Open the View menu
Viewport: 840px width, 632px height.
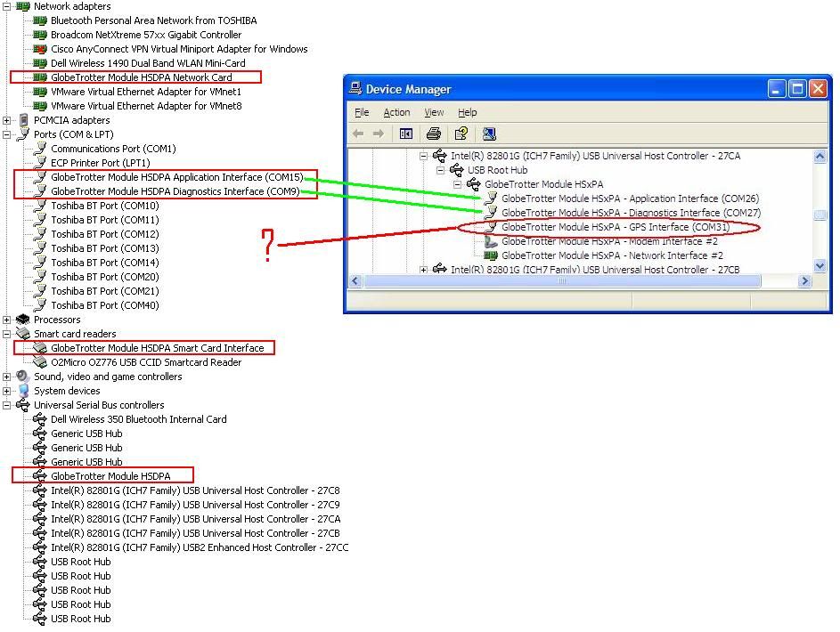pos(434,112)
